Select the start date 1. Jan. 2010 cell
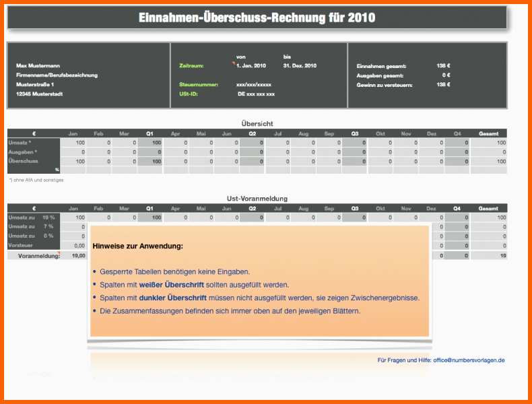The image size is (532, 404). tap(251, 65)
